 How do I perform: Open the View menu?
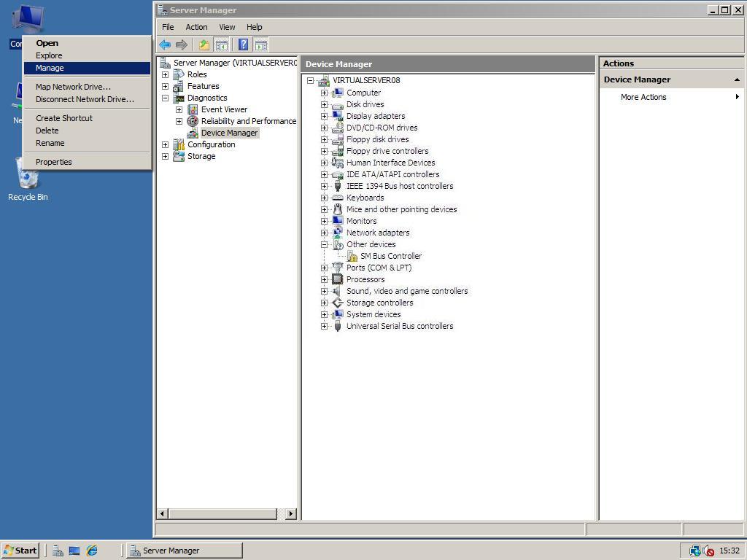click(227, 27)
